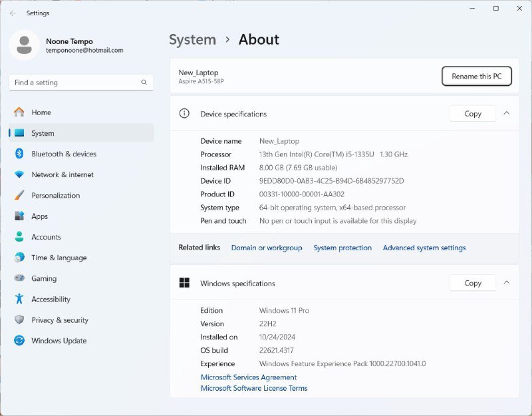Screen dimensions: 532x416
Task: Minimize the Settings window
Action: [472, 8]
